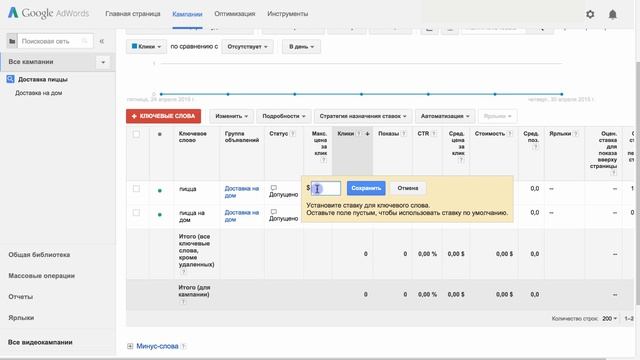This screenshot has width=640, height=360.
Task: Click the Google AdWords logo
Action: [48, 13]
